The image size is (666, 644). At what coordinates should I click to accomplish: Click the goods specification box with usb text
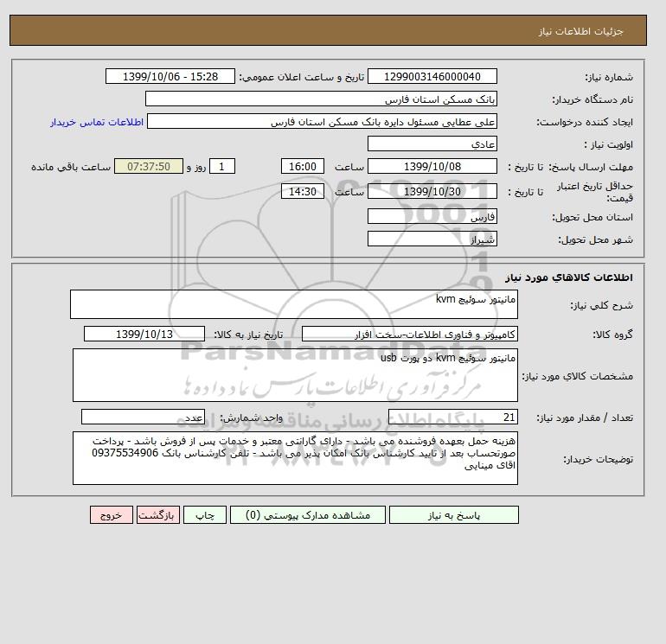click(x=295, y=375)
